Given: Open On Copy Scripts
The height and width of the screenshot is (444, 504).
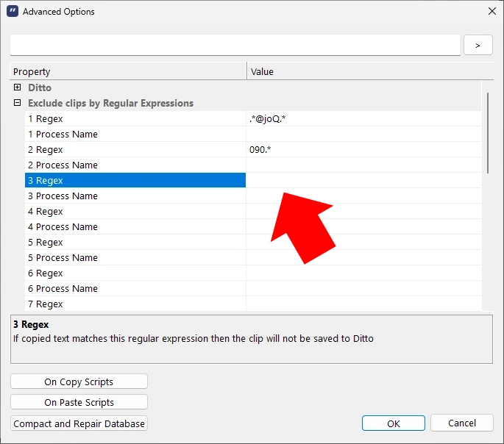Looking at the screenshot, I should [x=79, y=382].
